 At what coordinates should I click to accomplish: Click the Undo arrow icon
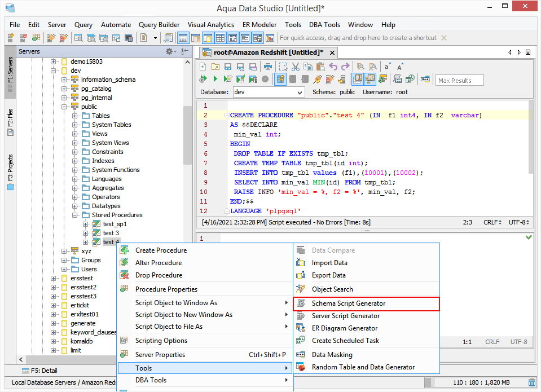[333, 67]
